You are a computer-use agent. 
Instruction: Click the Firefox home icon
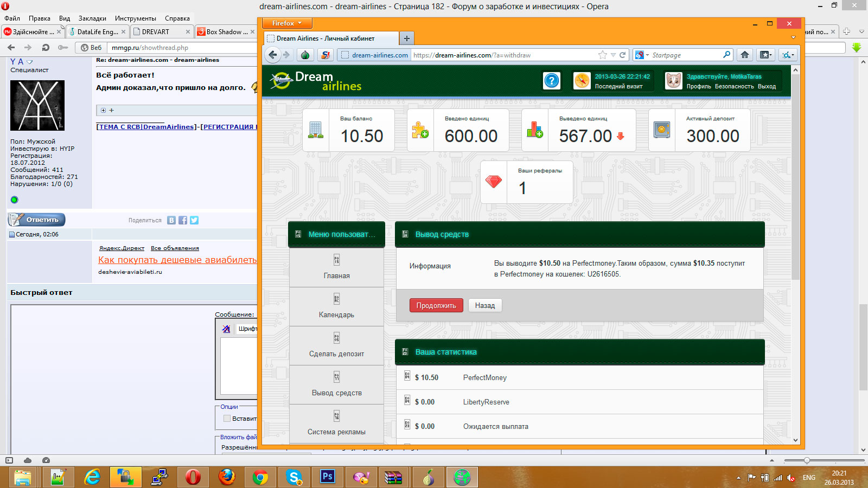coord(744,55)
